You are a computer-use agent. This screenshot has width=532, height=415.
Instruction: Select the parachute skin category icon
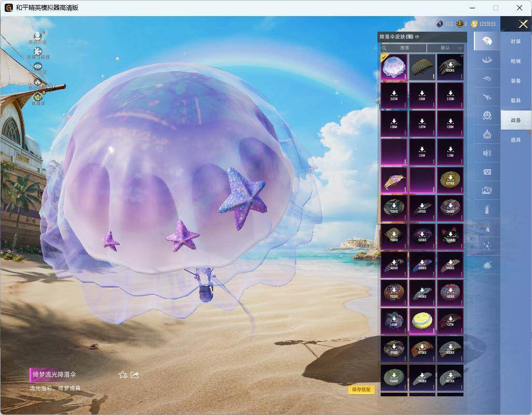point(487,41)
